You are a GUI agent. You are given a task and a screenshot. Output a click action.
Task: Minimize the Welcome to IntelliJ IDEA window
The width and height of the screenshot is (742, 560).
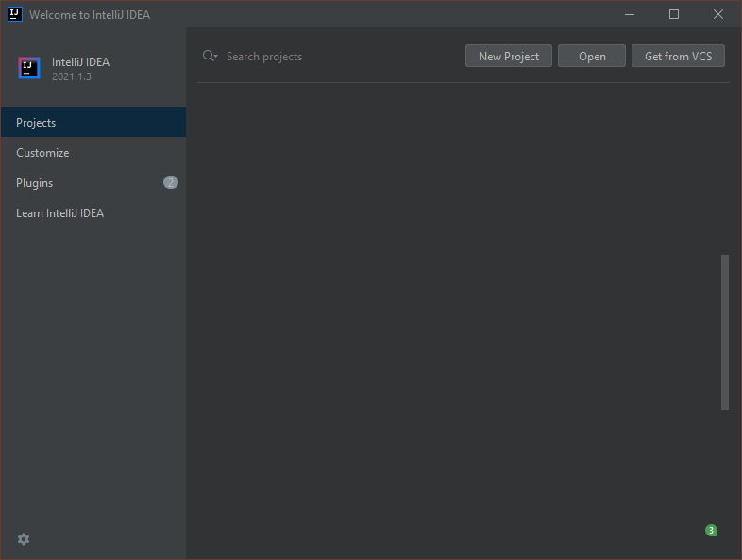pyautogui.click(x=630, y=14)
